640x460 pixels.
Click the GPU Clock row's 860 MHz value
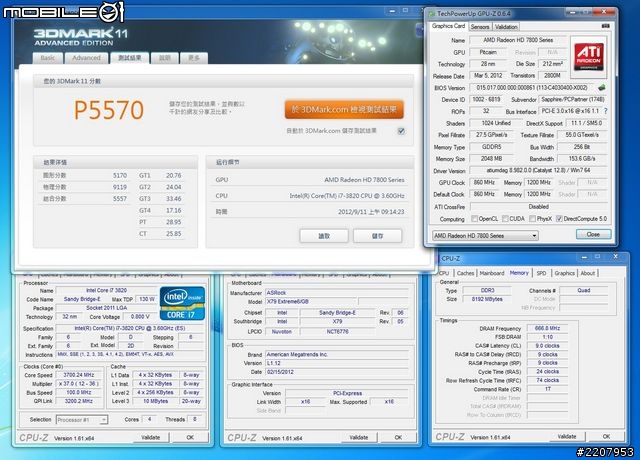[x=484, y=182]
